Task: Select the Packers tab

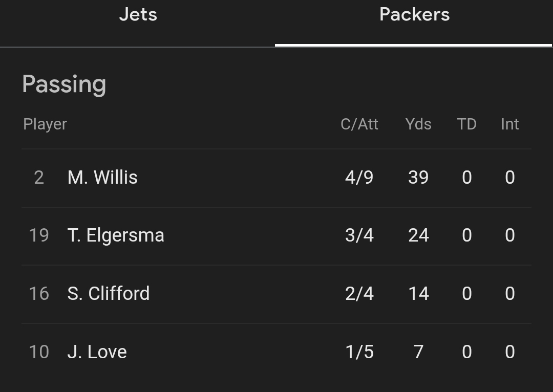Action: click(414, 14)
